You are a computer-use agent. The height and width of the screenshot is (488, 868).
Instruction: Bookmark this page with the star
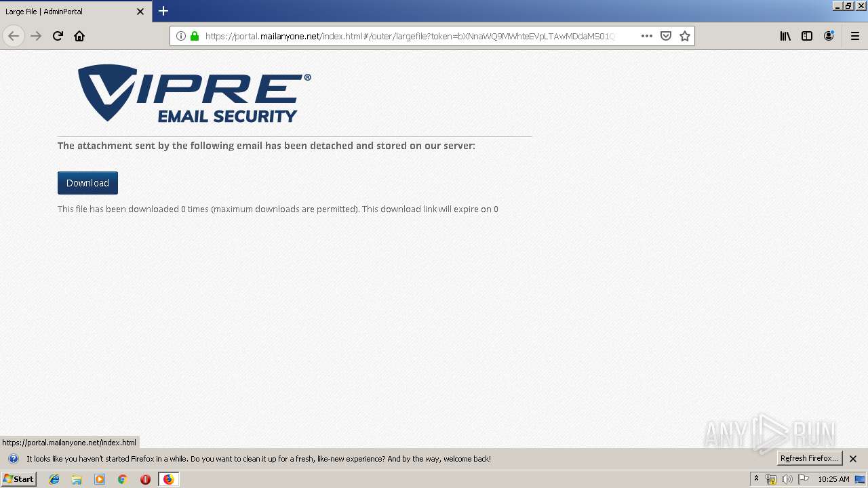pyautogui.click(x=685, y=36)
